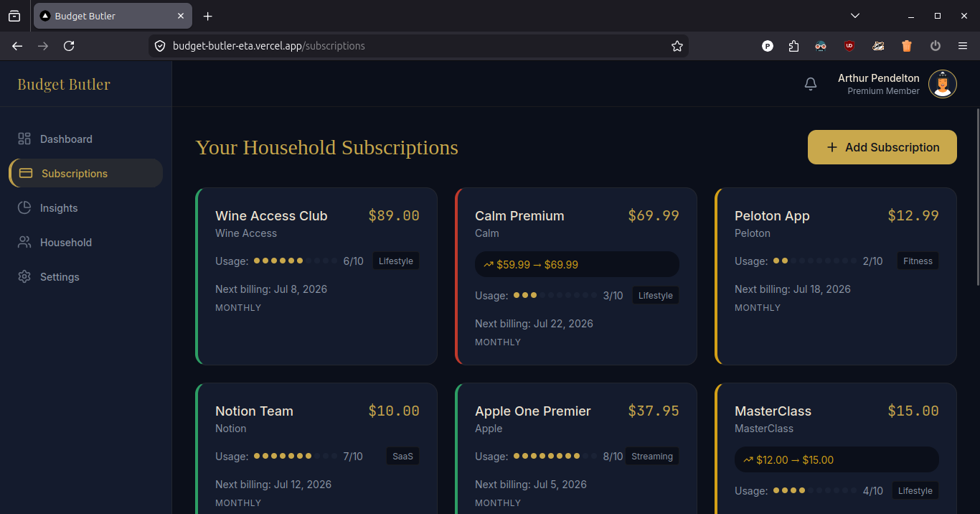
Task: Click the $12.00 → $15.00 price change badge
Action: (x=837, y=459)
